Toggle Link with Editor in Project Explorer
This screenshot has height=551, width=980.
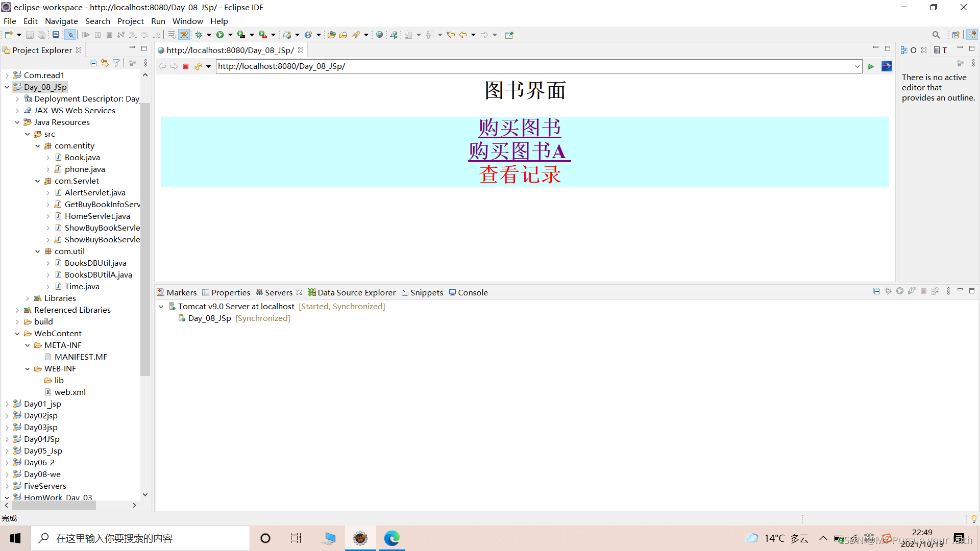pyautogui.click(x=105, y=63)
